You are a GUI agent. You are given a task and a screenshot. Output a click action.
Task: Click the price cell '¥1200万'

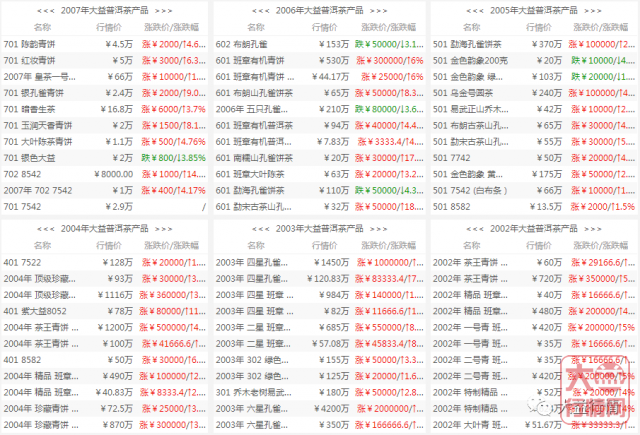coord(116,328)
